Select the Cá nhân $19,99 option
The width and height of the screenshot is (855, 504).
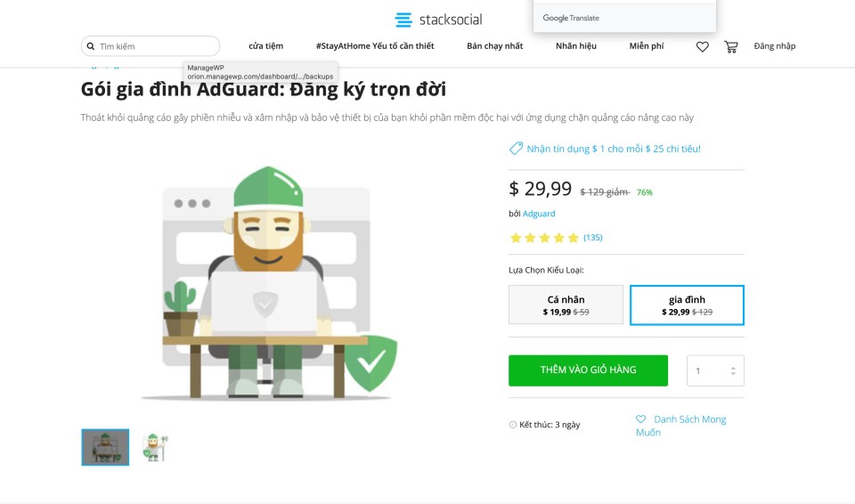coord(566,305)
